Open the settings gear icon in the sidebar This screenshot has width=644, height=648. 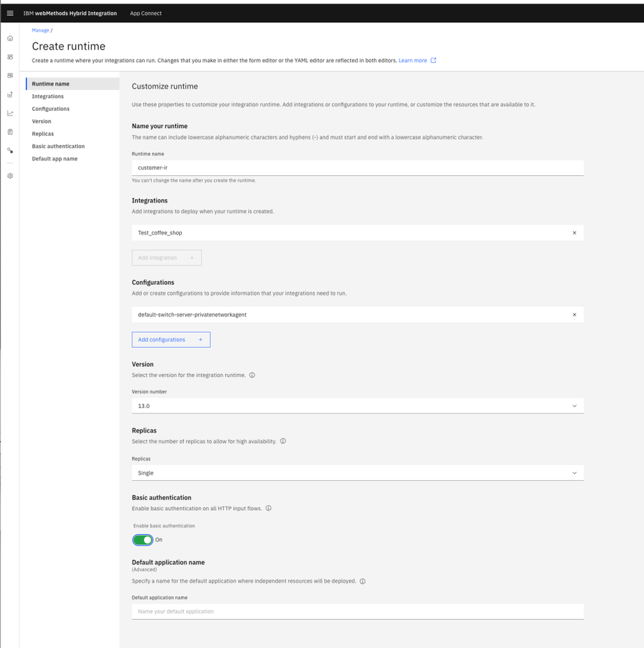coord(9,176)
